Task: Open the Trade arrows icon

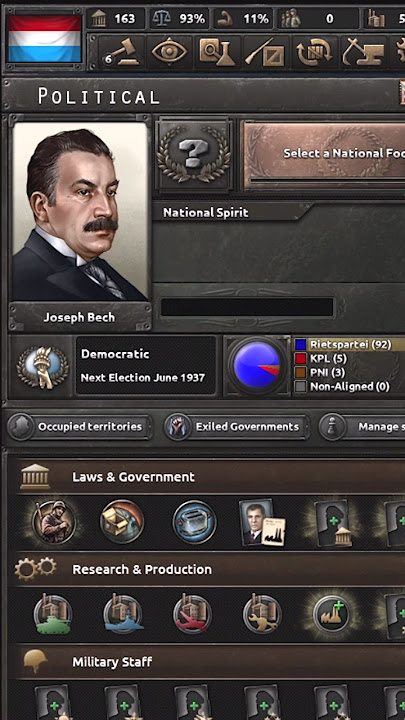Action: click(314, 51)
